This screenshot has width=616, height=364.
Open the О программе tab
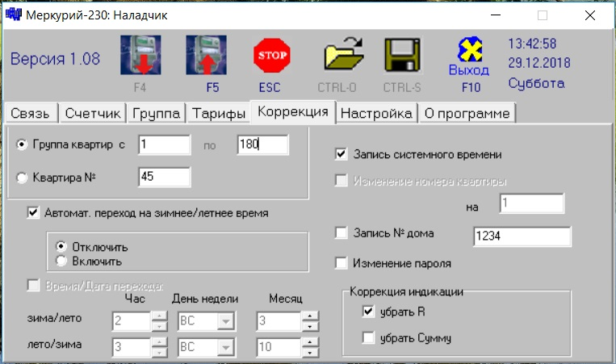tap(467, 114)
